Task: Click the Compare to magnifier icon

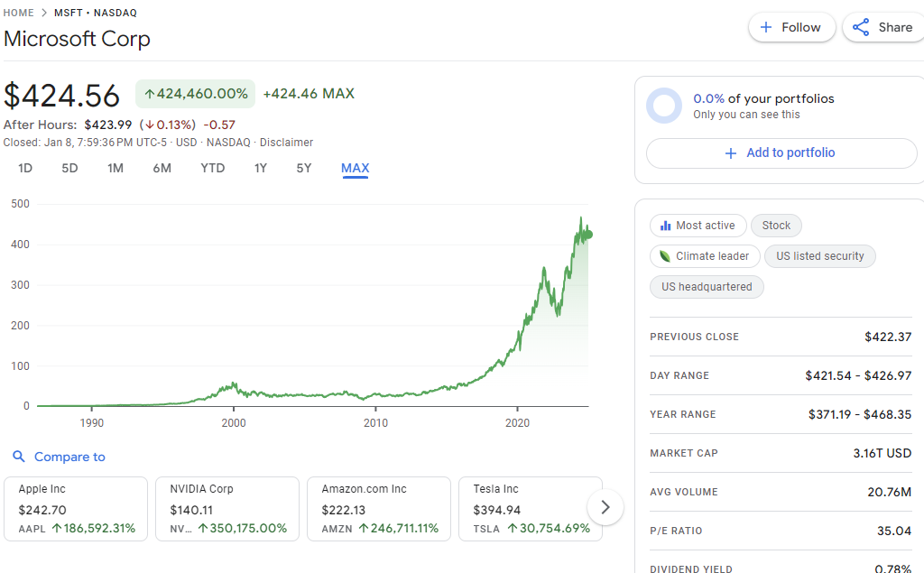Action: [x=19, y=457]
